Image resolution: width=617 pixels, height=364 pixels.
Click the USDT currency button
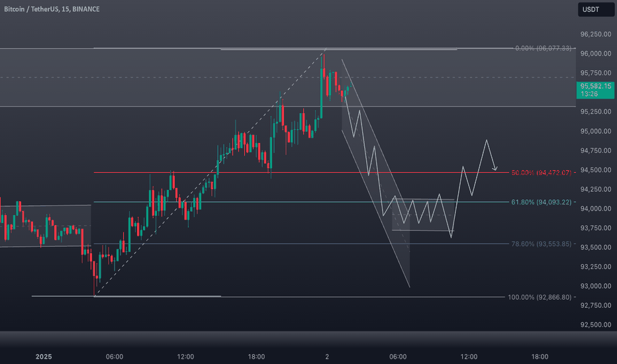click(596, 9)
